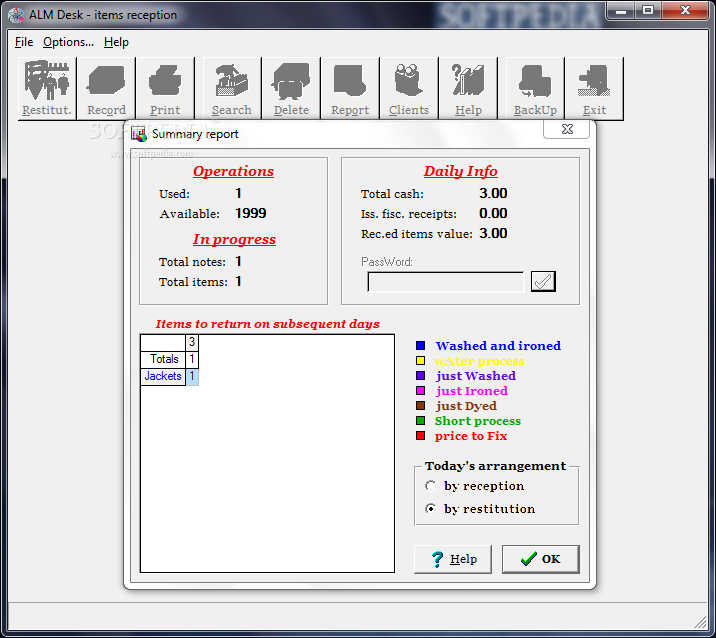
Task: Launch BackUp from the toolbar
Action: click(535, 89)
